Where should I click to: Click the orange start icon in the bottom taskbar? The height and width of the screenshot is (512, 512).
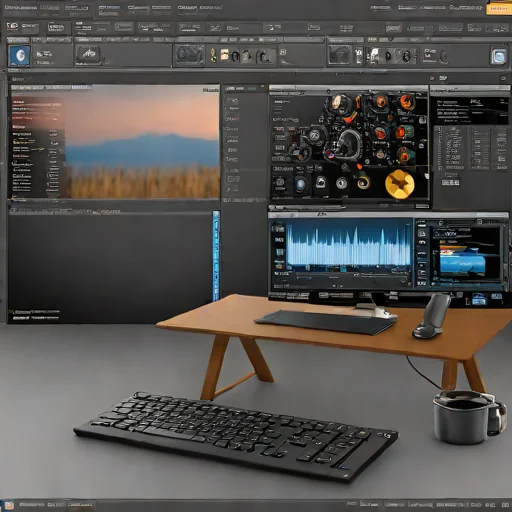[x=9, y=505]
